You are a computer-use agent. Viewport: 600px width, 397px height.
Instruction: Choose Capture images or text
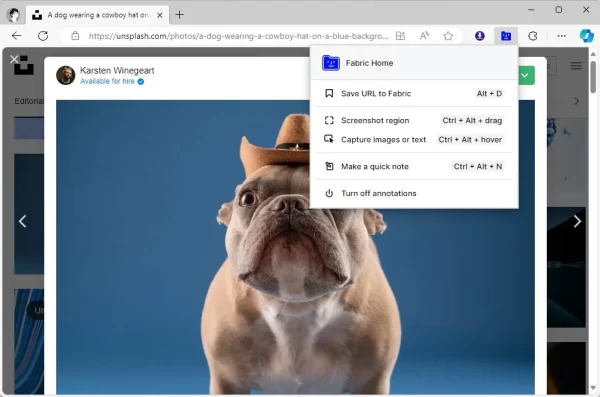(x=414, y=139)
